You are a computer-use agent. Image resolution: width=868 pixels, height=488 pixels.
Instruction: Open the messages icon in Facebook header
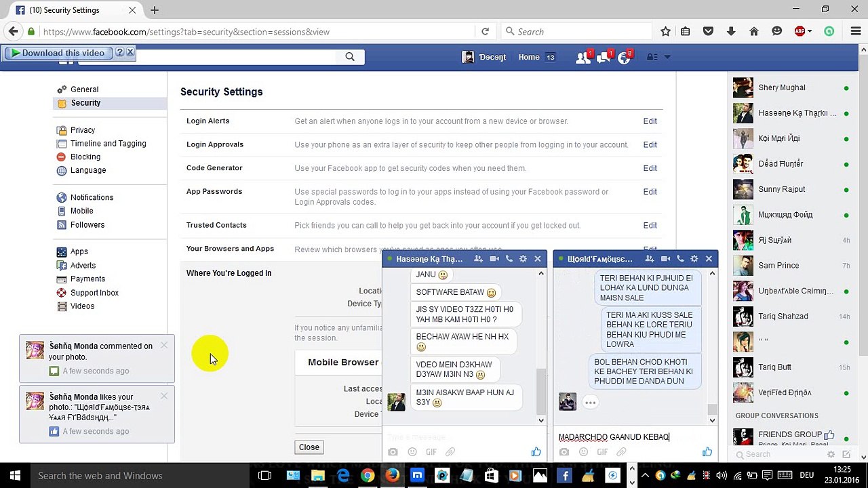pyautogui.click(x=603, y=58)
